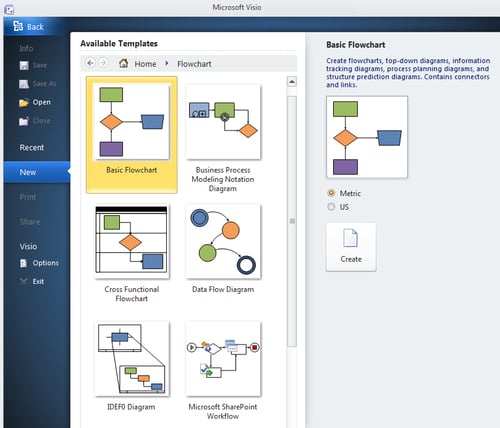Open the Info tab
The width and height of the screenshot is (500, 428).
tap(26, 49)
